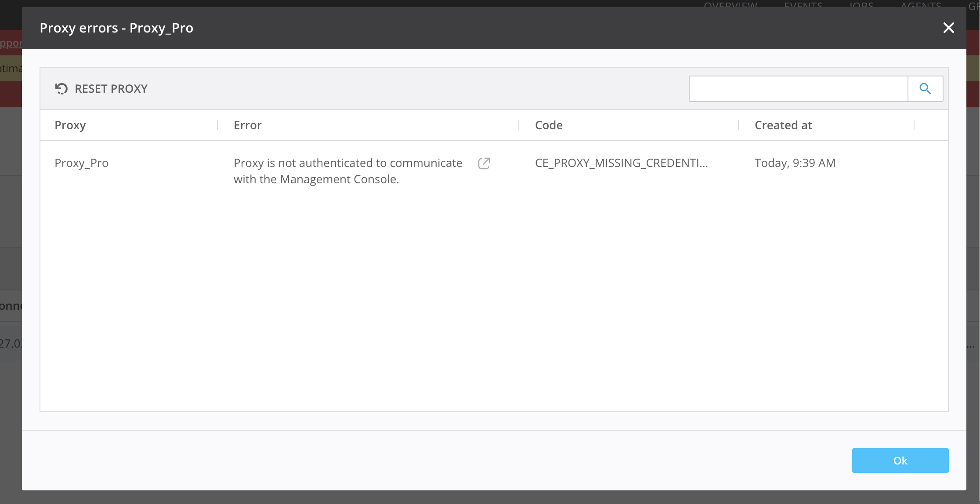The image size is (980, 504).
Task: Focus the search input field
Action: pos(798,89)
